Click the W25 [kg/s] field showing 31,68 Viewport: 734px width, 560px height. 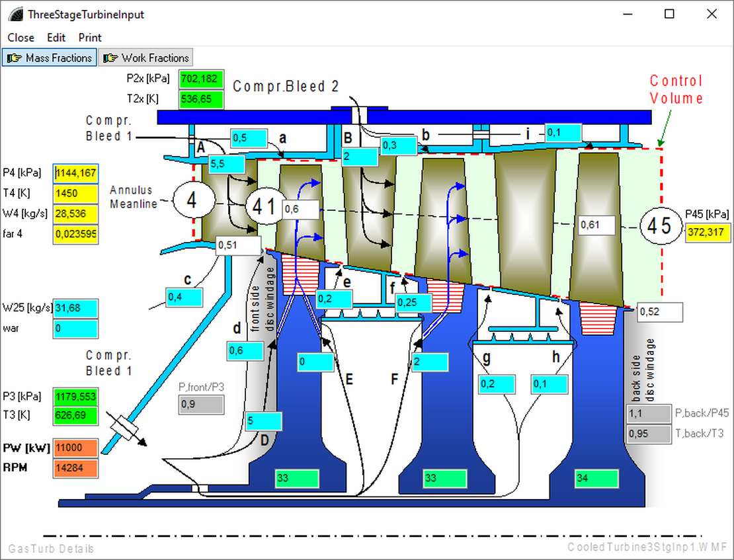[x=75, y=309]
